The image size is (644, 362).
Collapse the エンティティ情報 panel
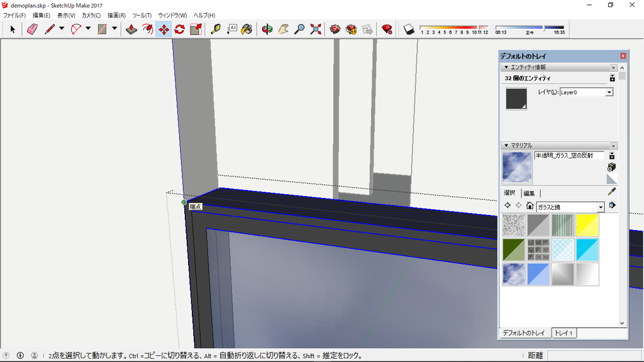506,67
